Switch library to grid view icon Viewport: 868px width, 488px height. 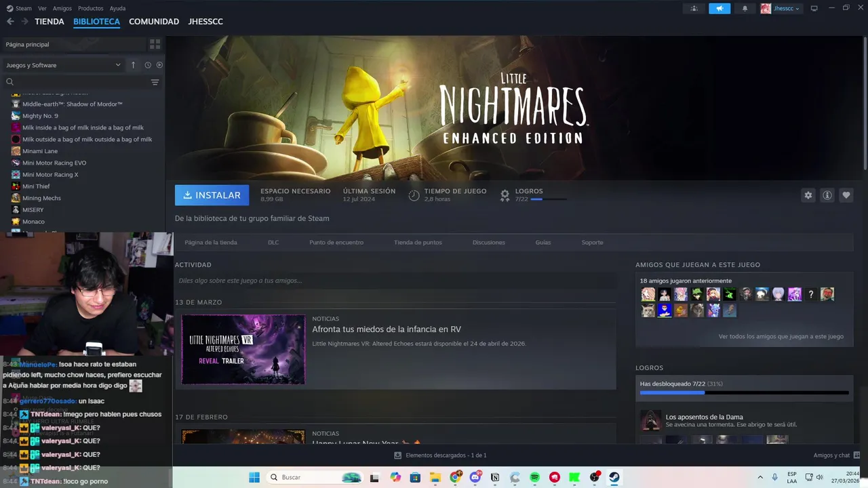[x=155, y=44]
